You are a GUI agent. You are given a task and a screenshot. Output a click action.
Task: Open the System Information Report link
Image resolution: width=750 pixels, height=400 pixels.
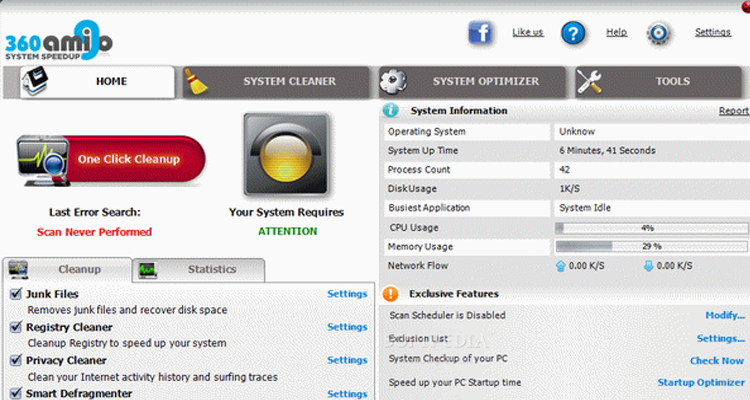tap(734, 111)
